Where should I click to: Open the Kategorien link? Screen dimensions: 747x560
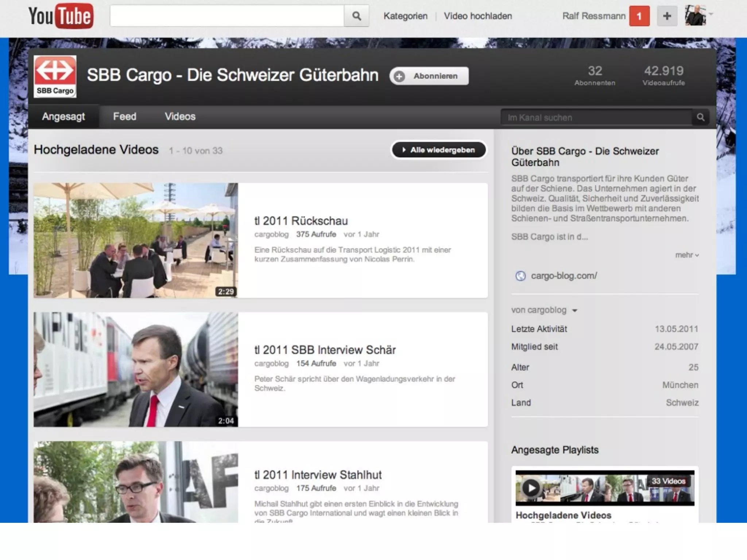click(x=405, y=16)
